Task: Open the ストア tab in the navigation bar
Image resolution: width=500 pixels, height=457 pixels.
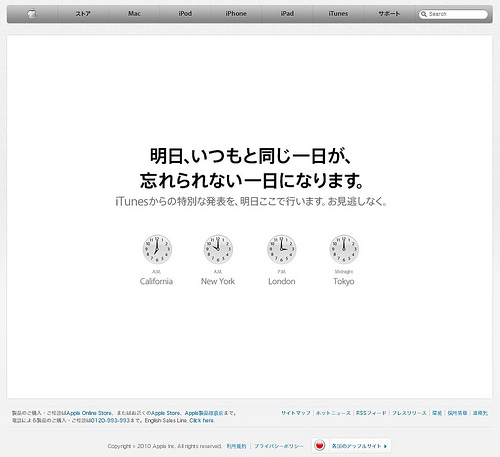Action: click(83, 14)
